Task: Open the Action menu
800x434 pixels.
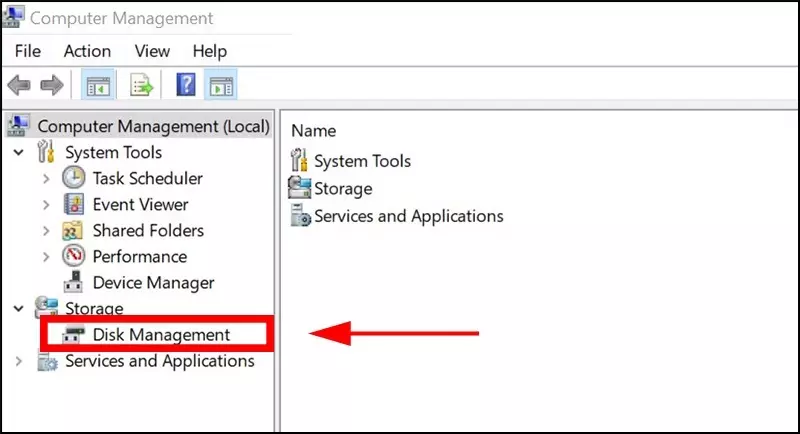Action: (87, 51)
